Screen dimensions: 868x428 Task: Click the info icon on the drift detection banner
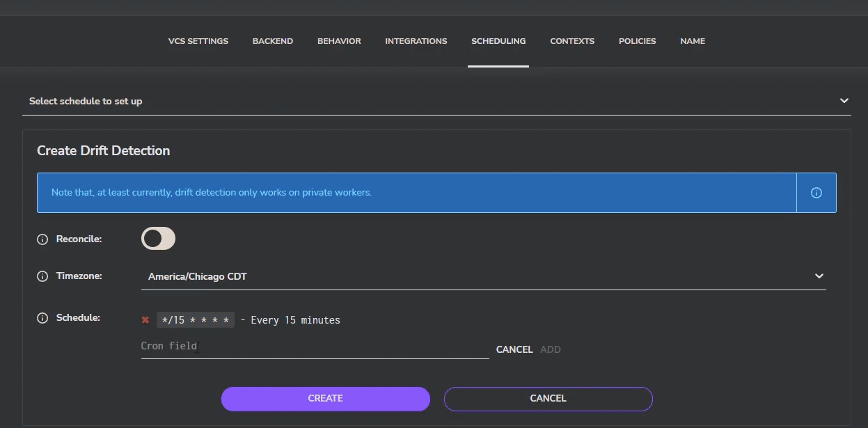point(815,192)
